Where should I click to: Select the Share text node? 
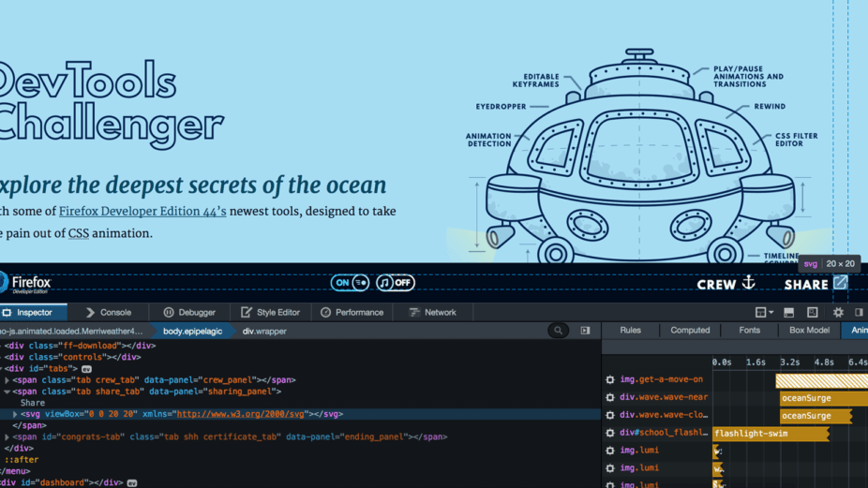click(x=33, y=403)
